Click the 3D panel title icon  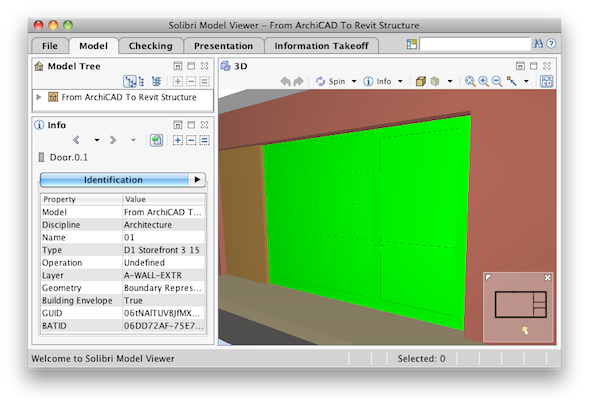pos(225,66)
